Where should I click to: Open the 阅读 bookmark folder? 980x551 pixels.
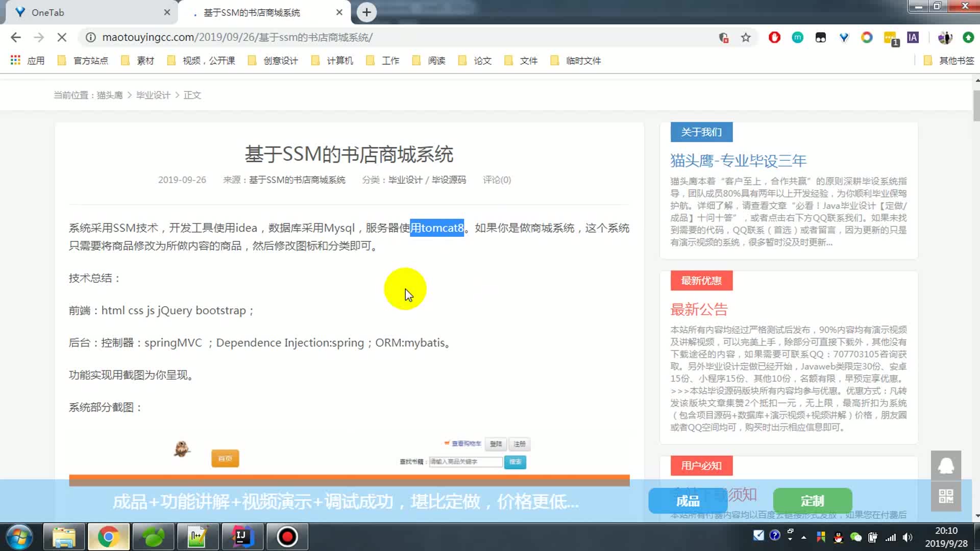click(429, 61)
